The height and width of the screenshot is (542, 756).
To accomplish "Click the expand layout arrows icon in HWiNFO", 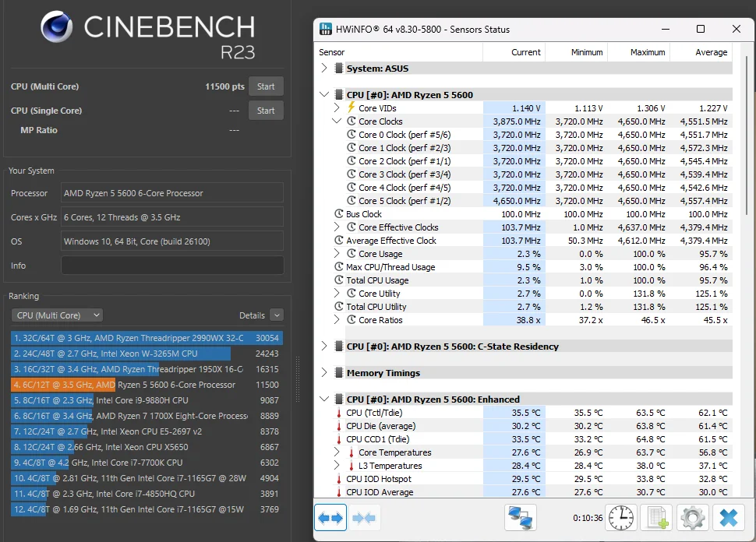I will click(x=330, y=518).
